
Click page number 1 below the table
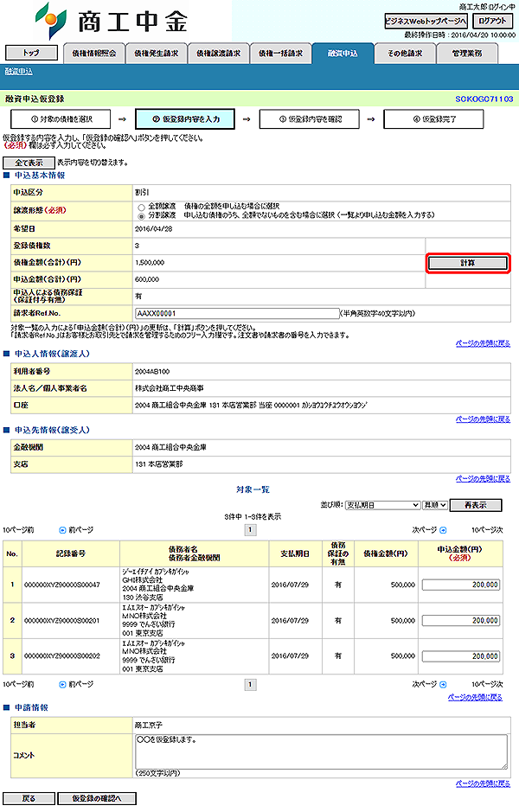coord(250,685)
